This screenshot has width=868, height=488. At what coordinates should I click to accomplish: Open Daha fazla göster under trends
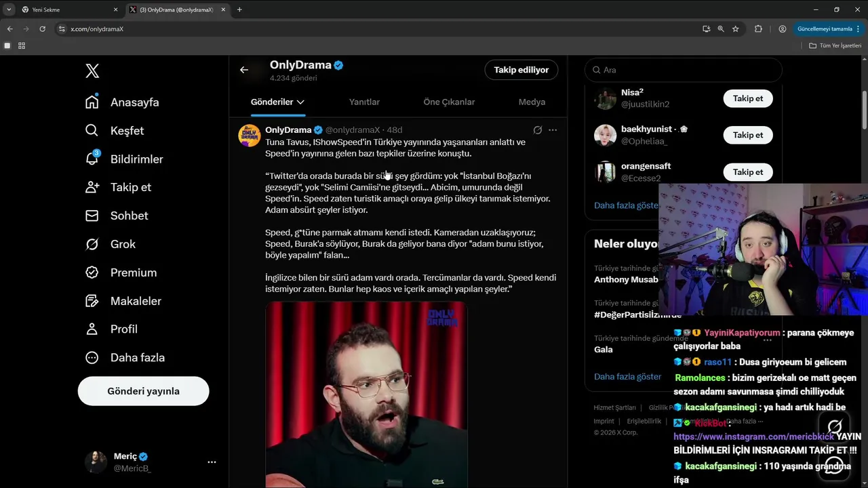[x=627, y=377]
